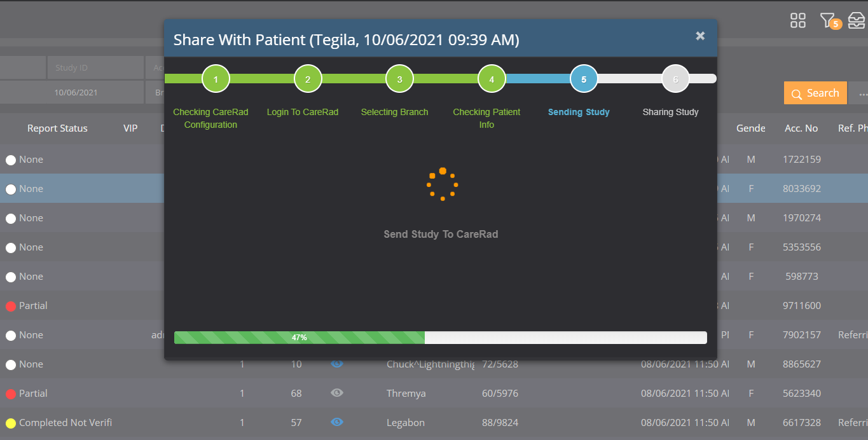The width and height of the screenshot is (868, 440).
Task: Toggle the eye icon in the Thremya row
Action: [337, 394]
